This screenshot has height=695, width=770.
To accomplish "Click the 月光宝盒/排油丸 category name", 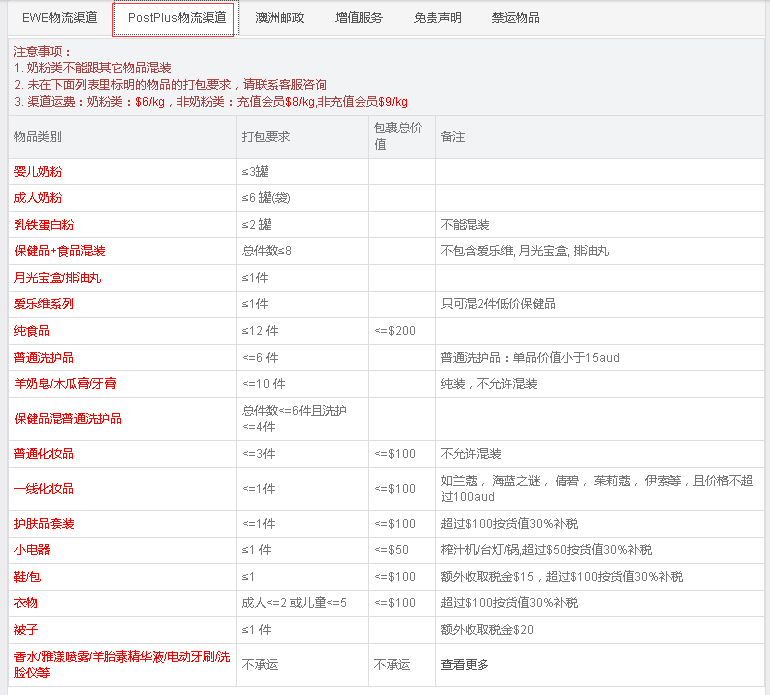I will click(57, 278).
